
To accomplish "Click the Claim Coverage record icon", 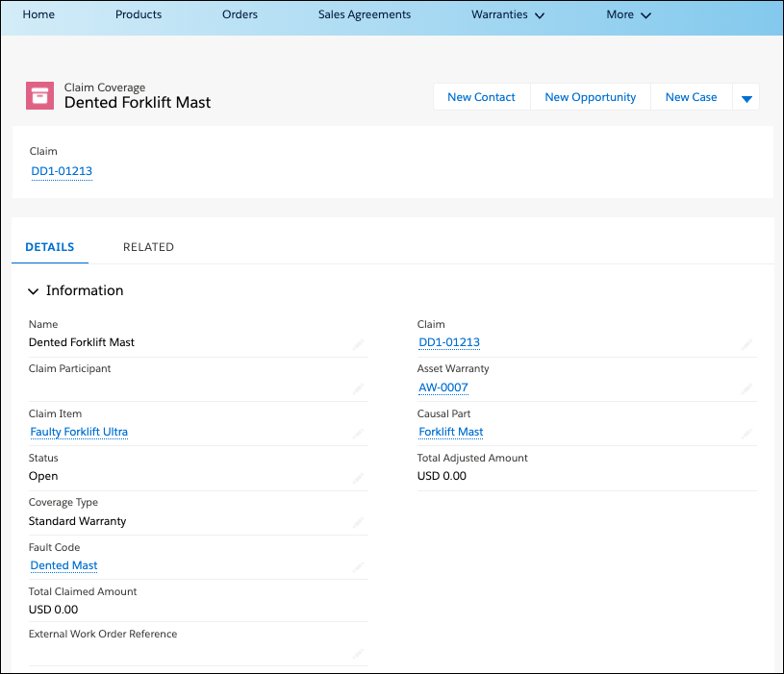I will pyautogui.click(x=39, y=96).
